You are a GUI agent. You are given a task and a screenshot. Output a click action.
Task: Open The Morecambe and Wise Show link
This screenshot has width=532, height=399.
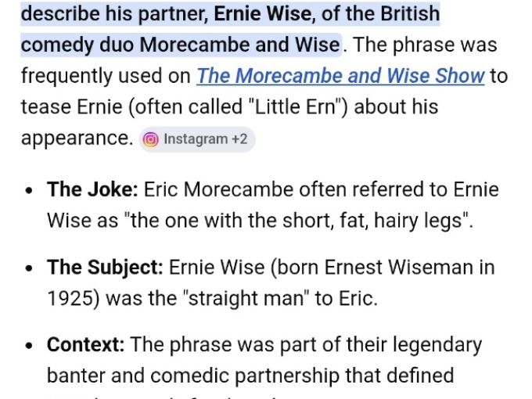coord(340,76)
